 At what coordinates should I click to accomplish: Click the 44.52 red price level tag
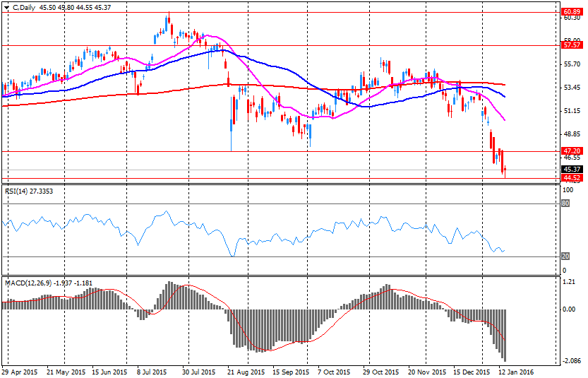[x=571, y=178]
